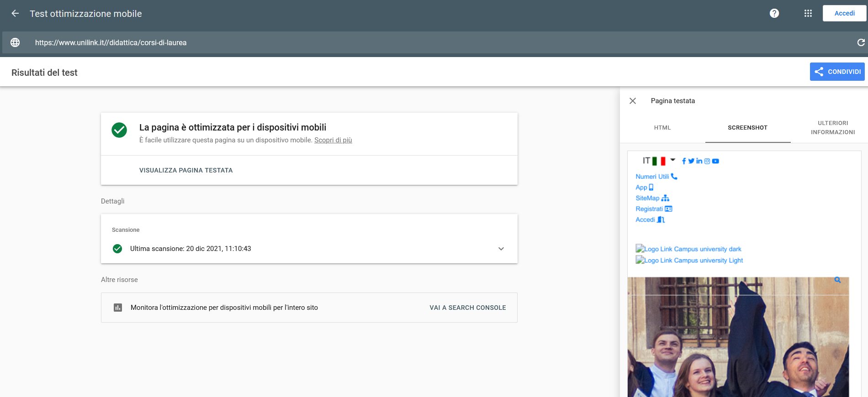Open the IT language dropdown arrow
This screenshot has height=397, width=868.
point(673,160)
